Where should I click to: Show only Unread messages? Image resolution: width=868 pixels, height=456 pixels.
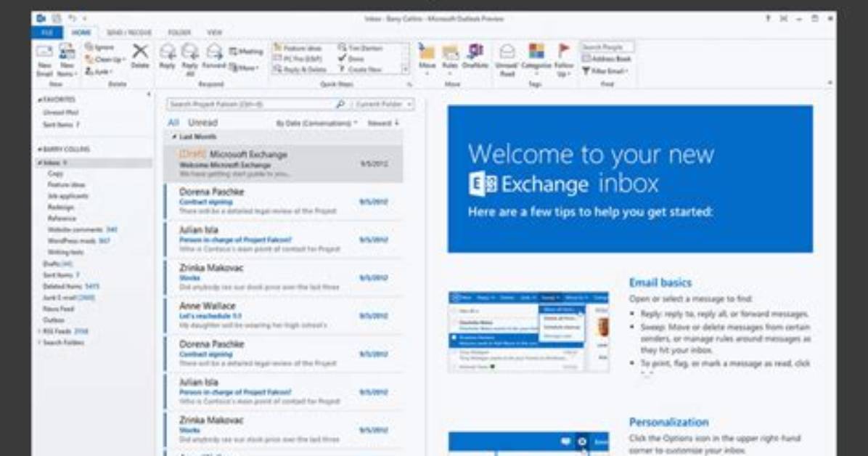(x=202, y=123)
